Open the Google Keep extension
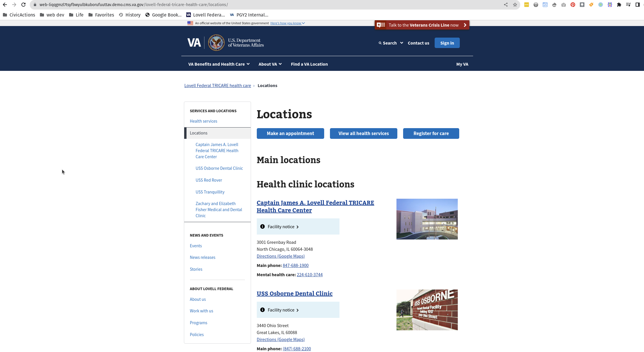The height and width of the screenshot is (352, 644). point(582,5)
